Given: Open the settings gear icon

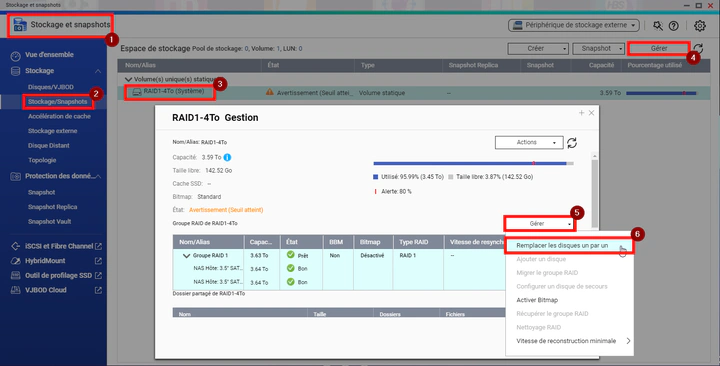Looking at the screenshot, I should click(699, 26).
